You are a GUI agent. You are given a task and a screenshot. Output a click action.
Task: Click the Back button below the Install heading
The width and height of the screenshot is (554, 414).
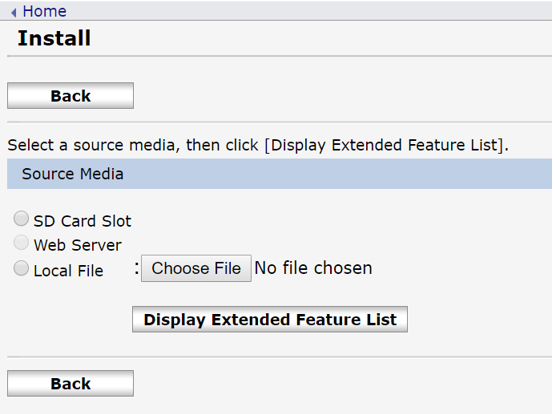(x=70, y=96)
